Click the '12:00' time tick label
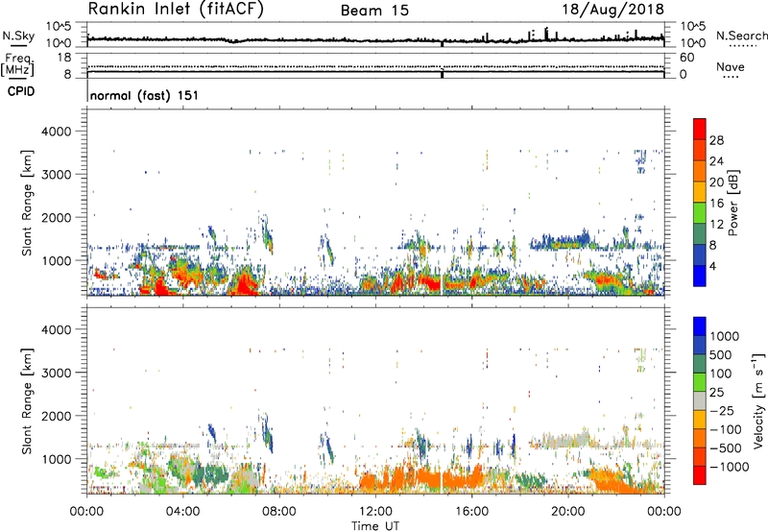Image resolution: width=768 pixels, height=532 pixels. point(375,512)
